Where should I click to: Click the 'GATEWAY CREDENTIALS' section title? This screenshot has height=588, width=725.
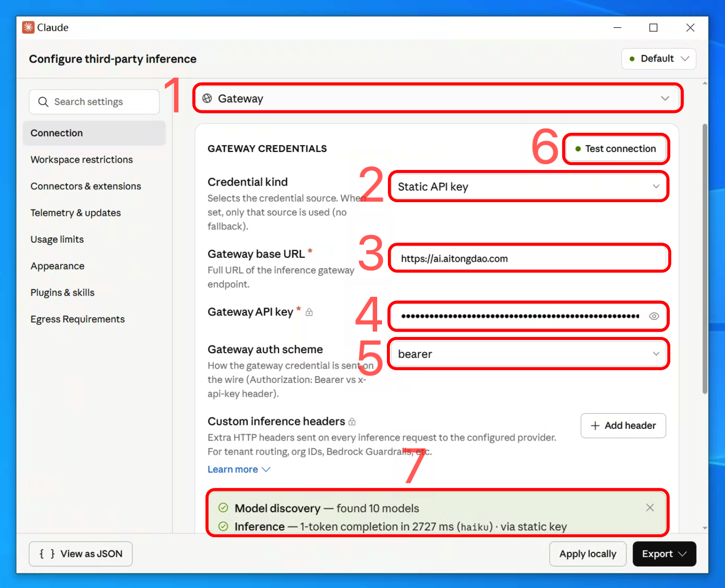267,148
